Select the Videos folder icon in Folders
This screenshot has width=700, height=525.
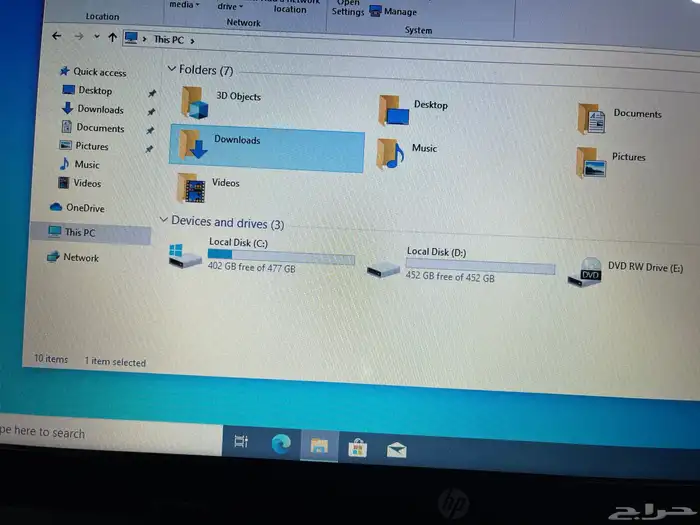pyautogui.click(x=191, y=188)
